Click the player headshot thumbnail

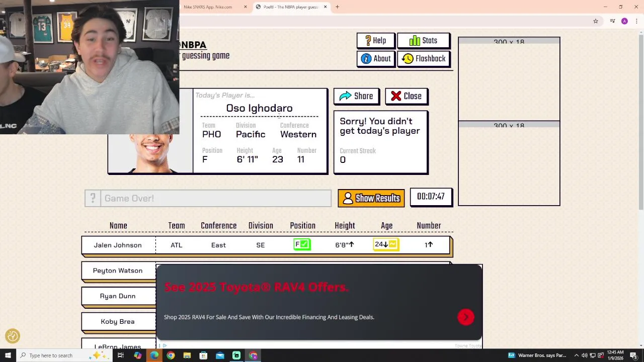150,153
